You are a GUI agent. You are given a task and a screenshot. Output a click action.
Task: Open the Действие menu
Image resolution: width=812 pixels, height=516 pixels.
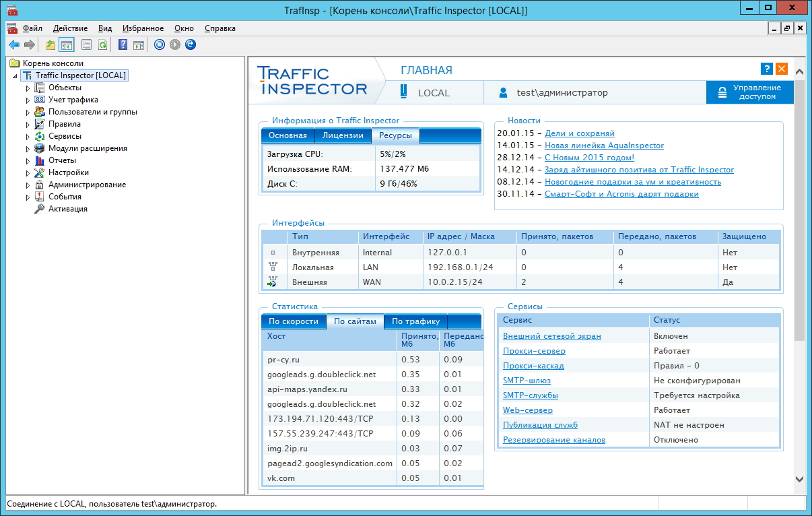click(x=70, y=28)
